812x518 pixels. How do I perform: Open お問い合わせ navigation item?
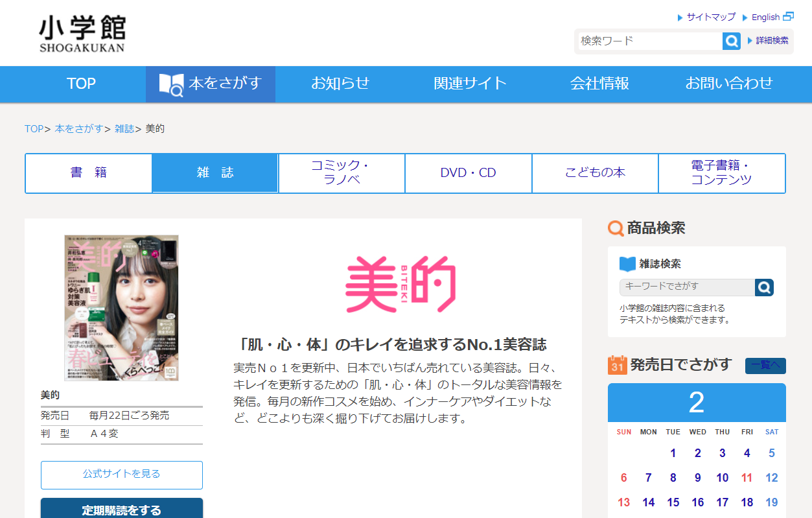[x=729, y=84]
